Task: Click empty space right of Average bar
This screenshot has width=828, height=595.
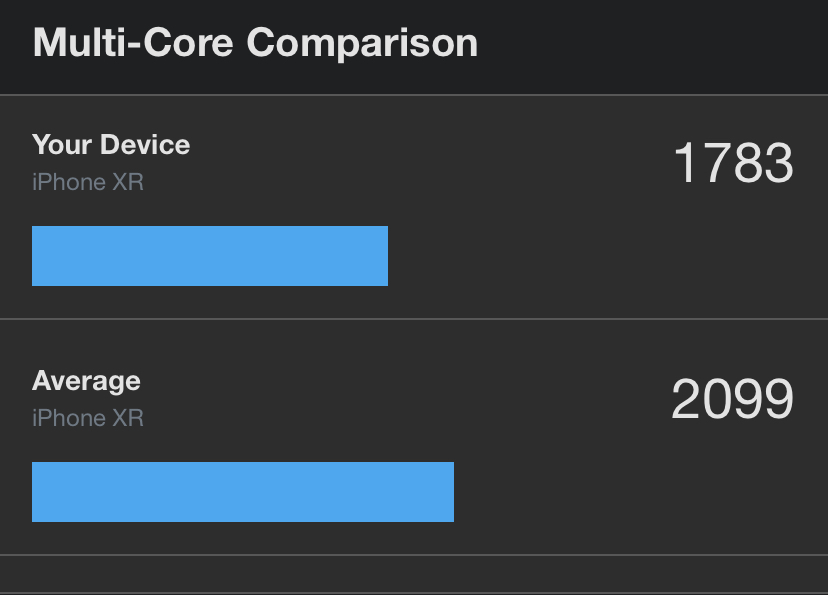Action: (x=640, y=492)
